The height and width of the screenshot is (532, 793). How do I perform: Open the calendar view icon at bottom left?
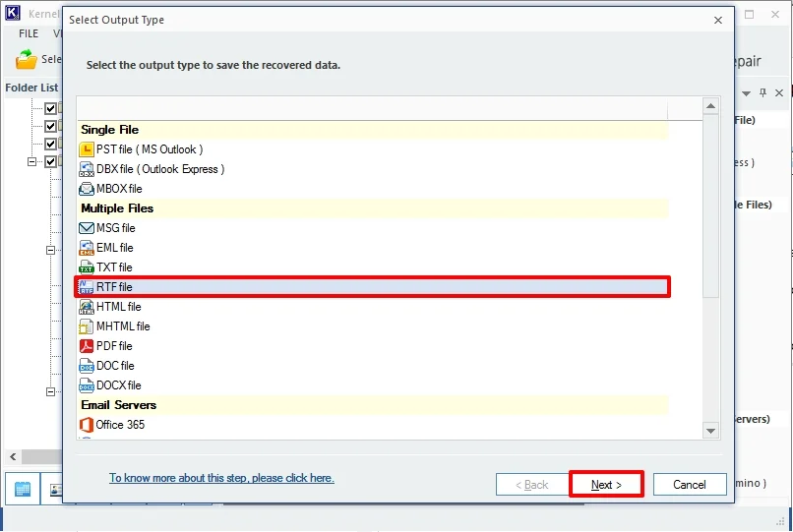(x=23, y=489)
